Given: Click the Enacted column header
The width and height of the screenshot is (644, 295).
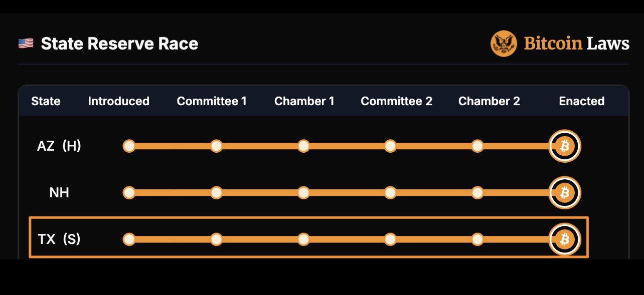Looking at the screenshot, I should 582,101.
